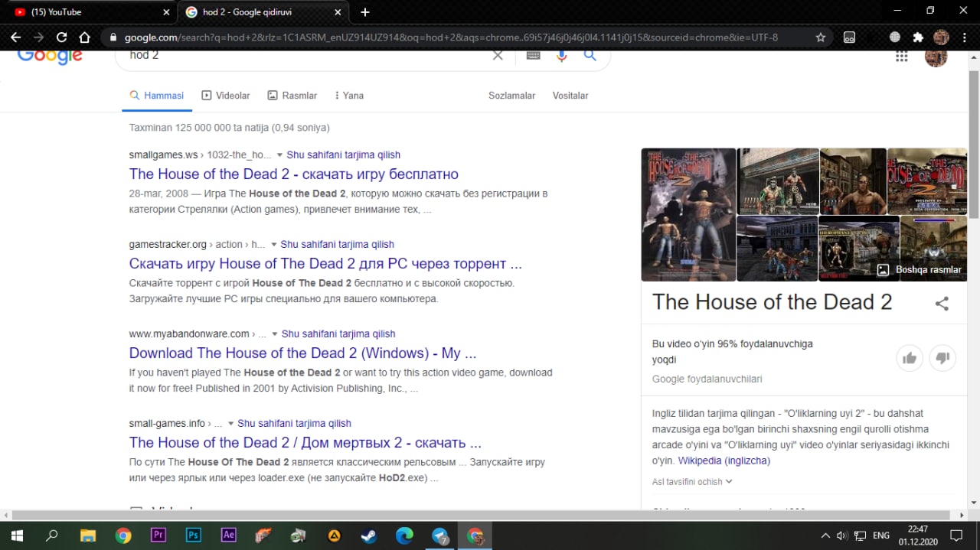This screenshot has height=550, width=980.
Task: Open Google account avatar on page
Action: tap(936, 56)
